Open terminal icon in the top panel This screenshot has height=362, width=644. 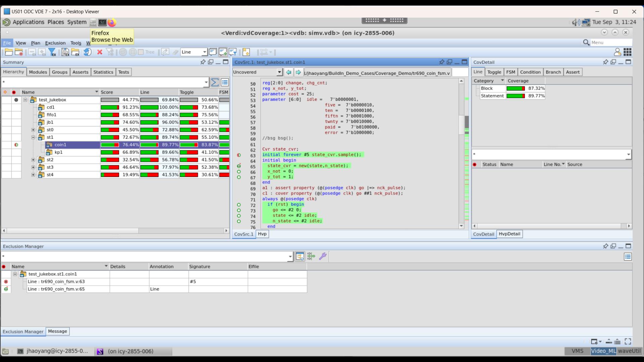(102, 22)
